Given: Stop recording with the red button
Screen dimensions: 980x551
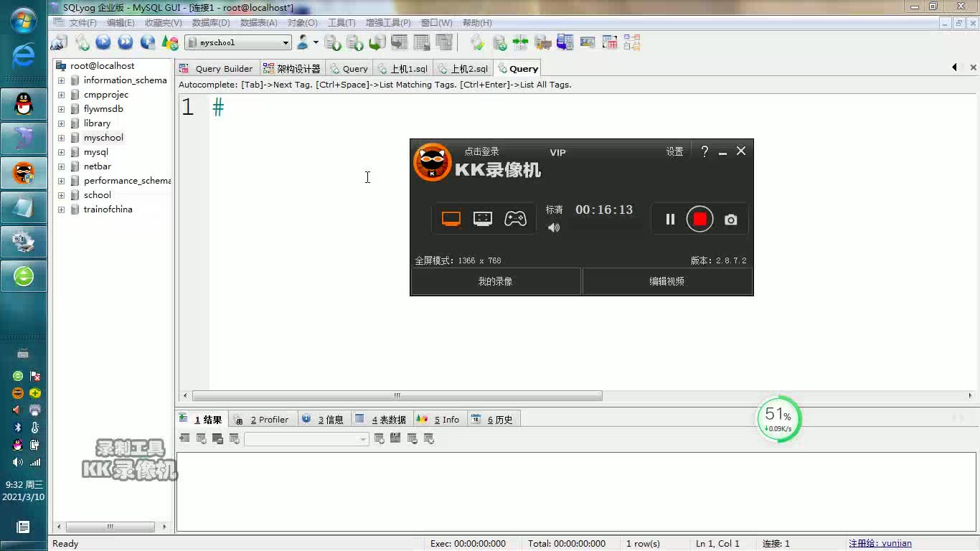Looking at the screenshot, I should click(x=699, y=219).
